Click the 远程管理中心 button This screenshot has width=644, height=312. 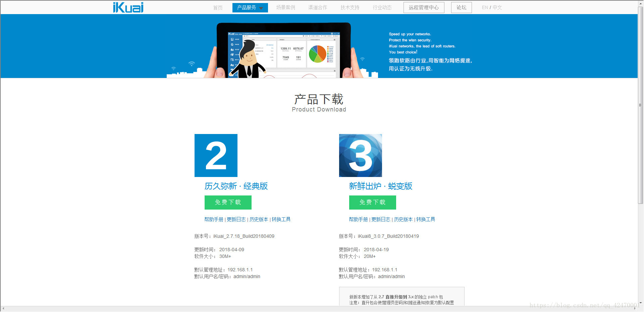click(424, 7)
